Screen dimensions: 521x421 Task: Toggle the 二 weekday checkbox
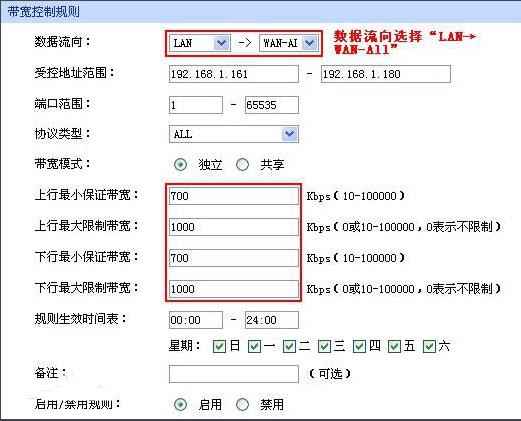point(289,346)
